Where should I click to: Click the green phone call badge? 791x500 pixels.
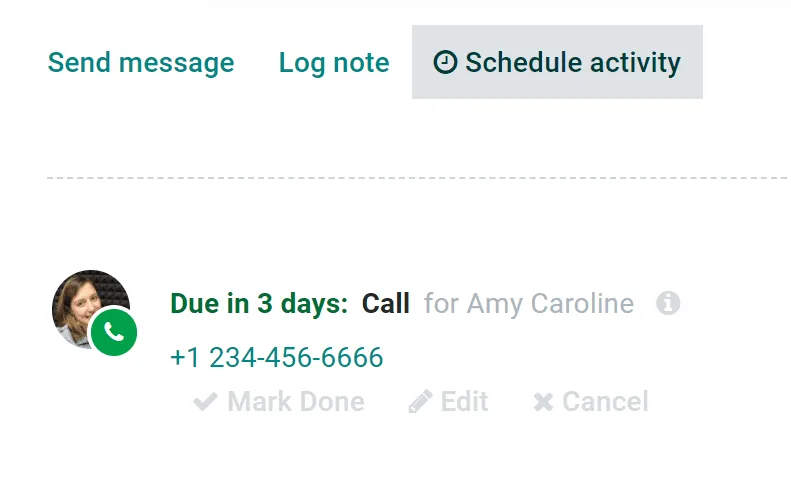114,332
